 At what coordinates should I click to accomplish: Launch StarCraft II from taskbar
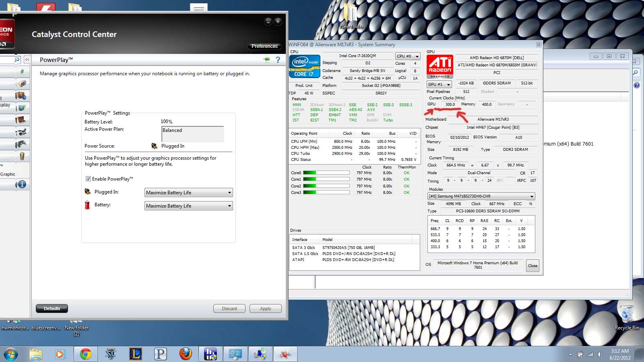tap(111, 354)
